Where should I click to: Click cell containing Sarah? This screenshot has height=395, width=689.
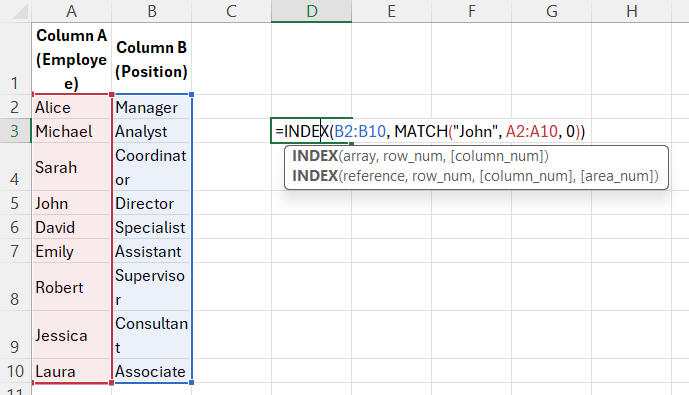click(72, 167)
